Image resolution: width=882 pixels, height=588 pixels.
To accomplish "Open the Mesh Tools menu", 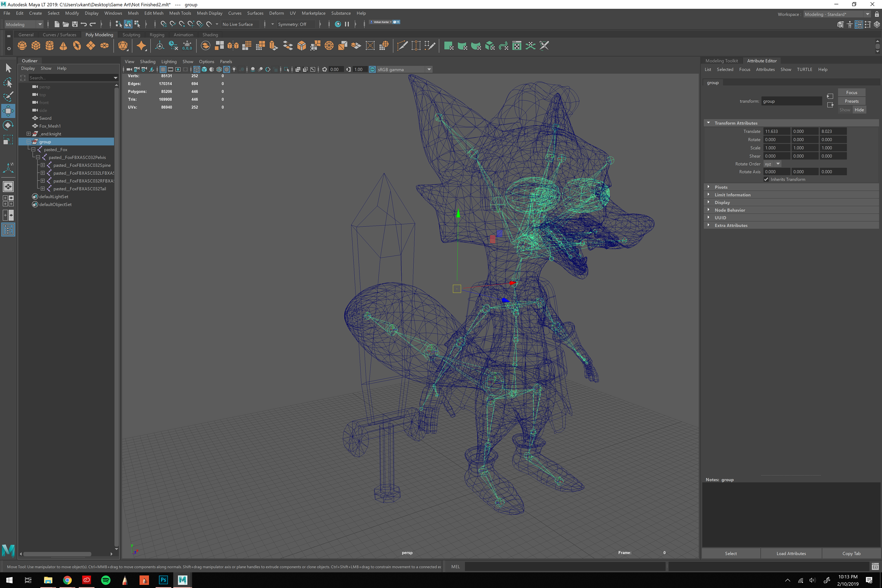I will (180, 13).
